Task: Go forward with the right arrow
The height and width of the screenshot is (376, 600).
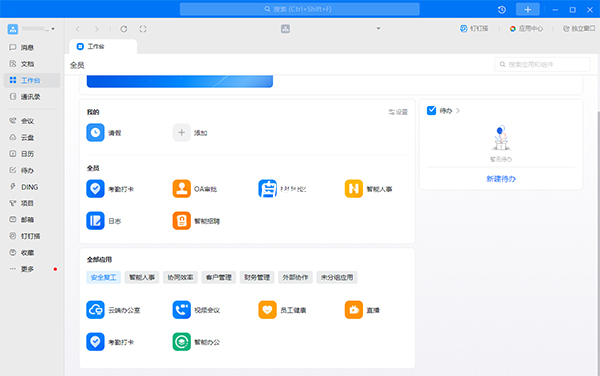Action: (x=97, y=29)
